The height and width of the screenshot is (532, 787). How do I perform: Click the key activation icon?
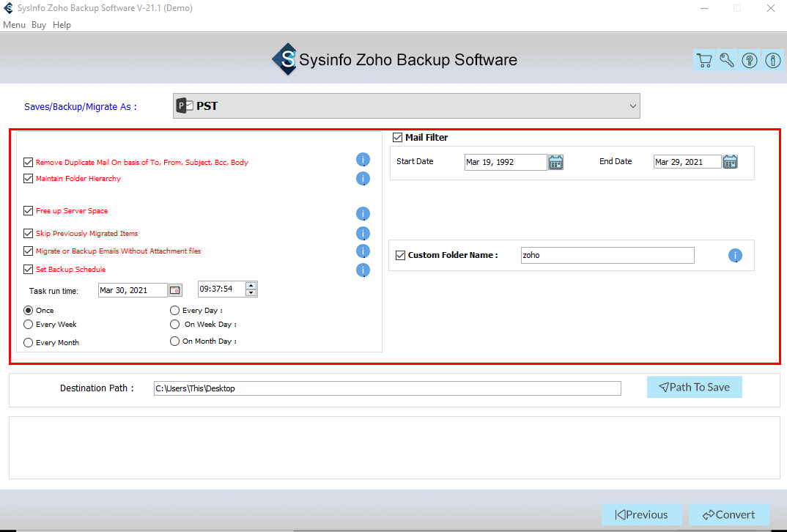tap(727, 61)
